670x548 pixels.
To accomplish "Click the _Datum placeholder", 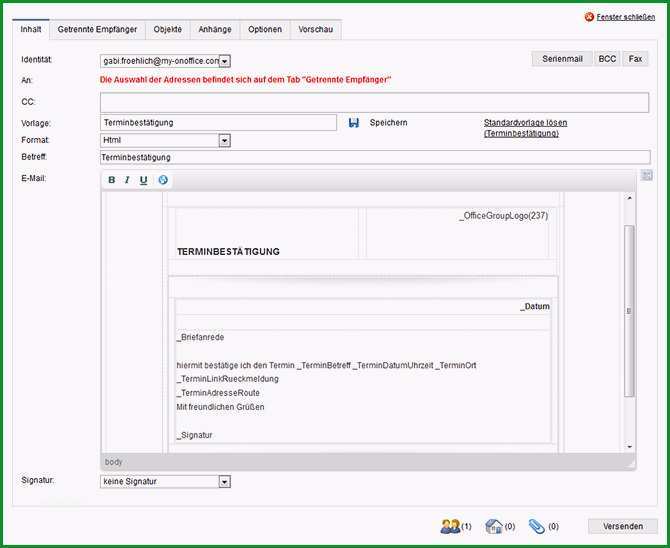I will [x=535, y=306].
